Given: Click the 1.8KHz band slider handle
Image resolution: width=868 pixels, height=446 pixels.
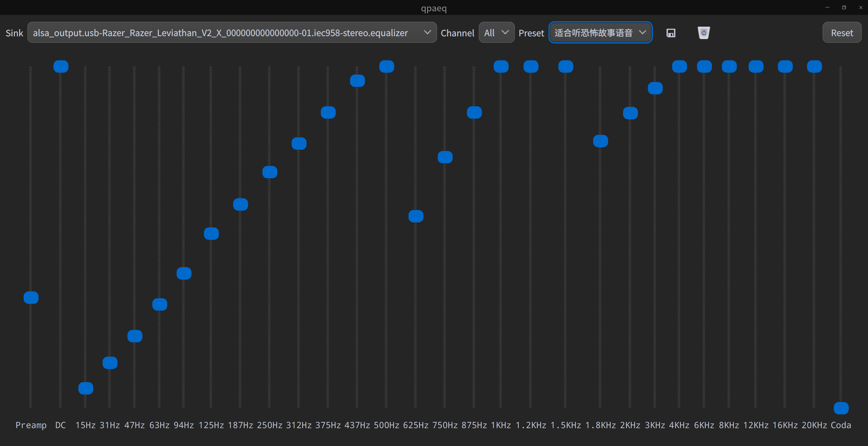Looking at the screenshot, I should coord(601,141).
